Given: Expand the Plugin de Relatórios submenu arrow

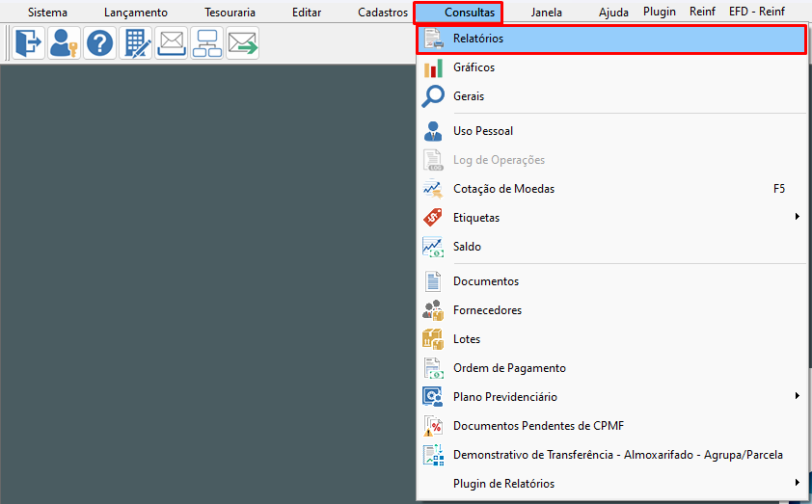Looking at the screenshot, I should click(798, 482).
